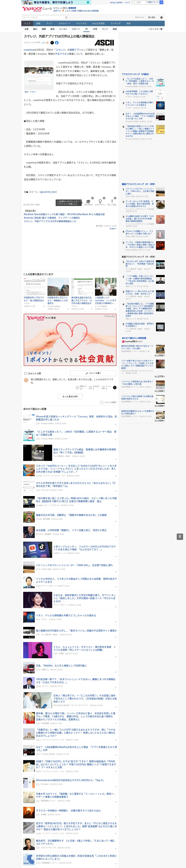Share article on Facebook under the headline
The height and width of the screenshot is (868, 186).
tap(57, 43)
